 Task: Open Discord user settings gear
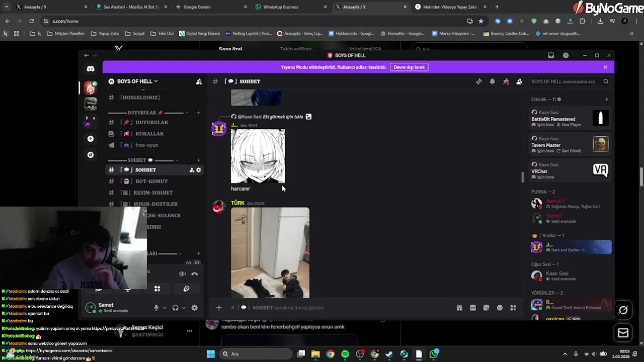coord(195,308)
